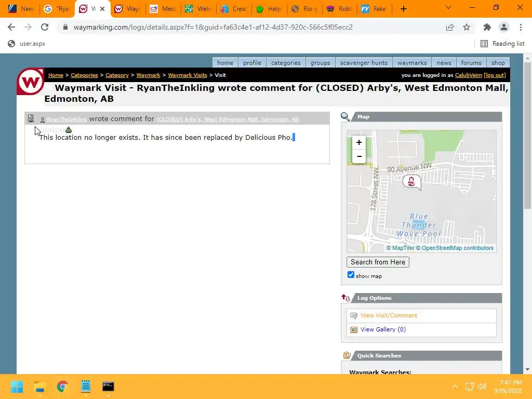Reload the current page
532x399 pixels.
45,27
